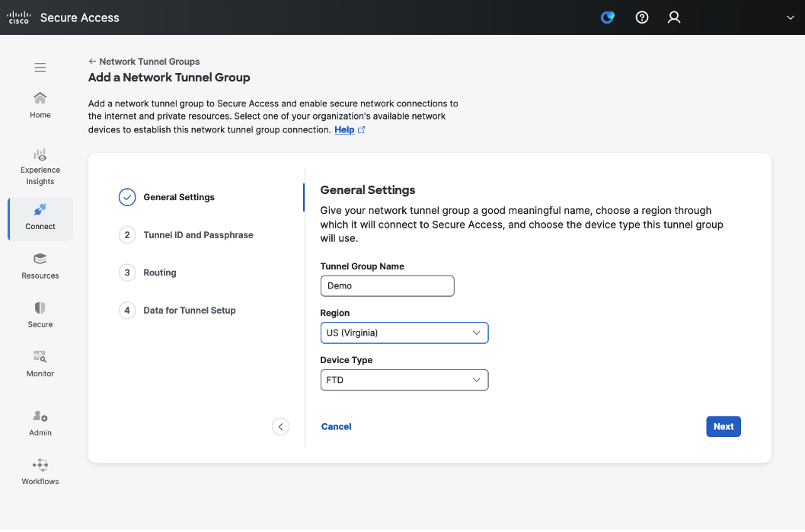This screenshot has width=805, height=532.
Task: Open the Admin settings
Action: [x=40, y=422]
